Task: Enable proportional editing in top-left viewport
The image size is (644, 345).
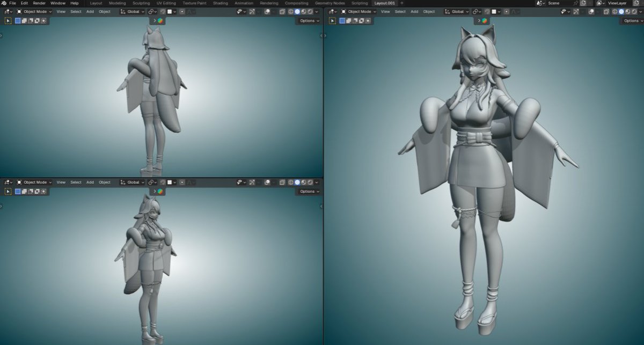Action: (x=182, y=11)
